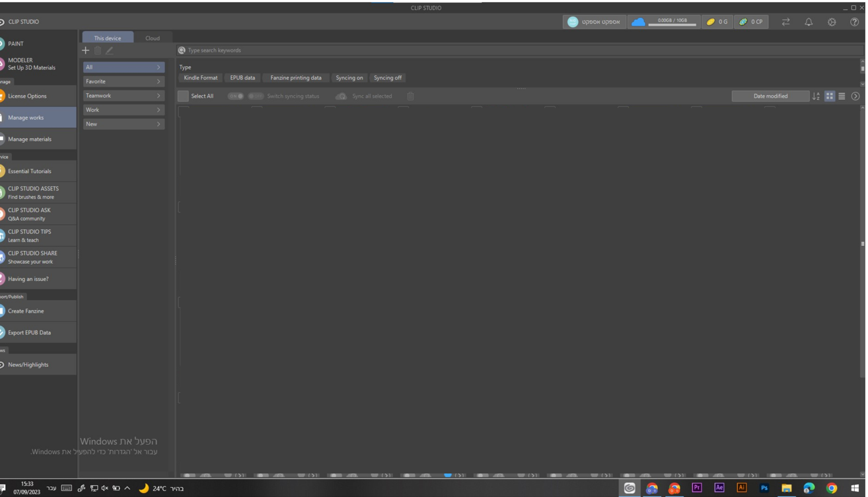
Task: Click the pencil edit icon under This device
Action: pos(110,50)
